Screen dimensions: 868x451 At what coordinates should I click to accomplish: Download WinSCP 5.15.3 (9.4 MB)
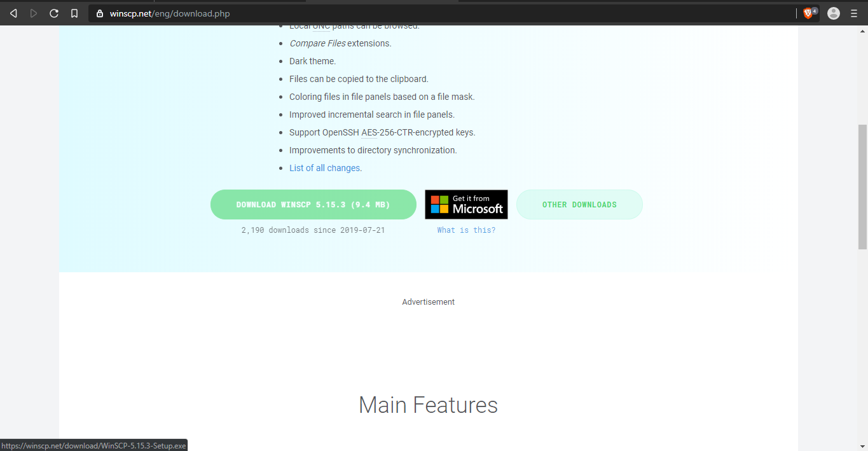(x=313, y=205)
